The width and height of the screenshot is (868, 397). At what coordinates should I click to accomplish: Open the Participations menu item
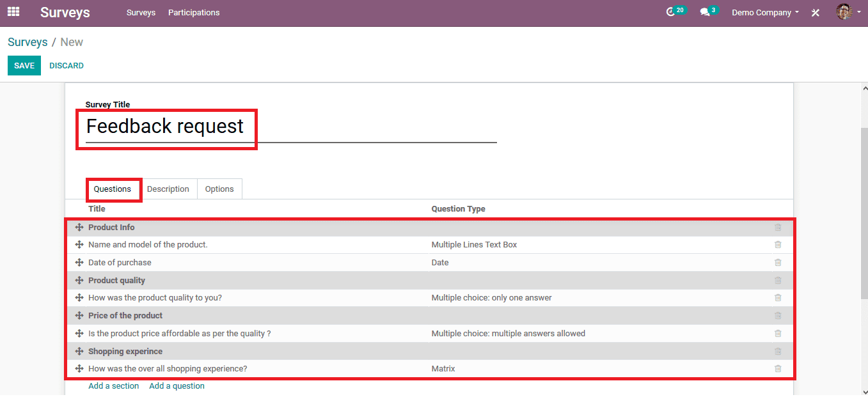pos(194,12)
